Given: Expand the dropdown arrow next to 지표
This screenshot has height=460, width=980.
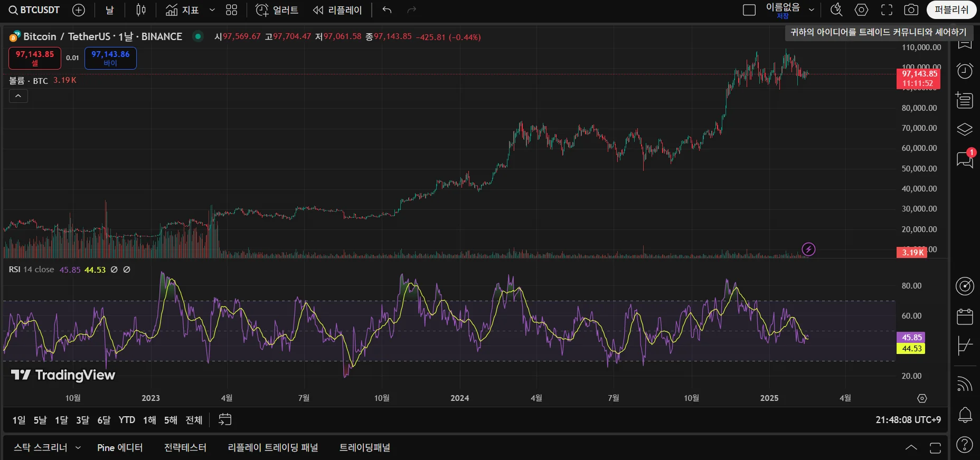Looking at the screenshot, I should coord(212,10).
